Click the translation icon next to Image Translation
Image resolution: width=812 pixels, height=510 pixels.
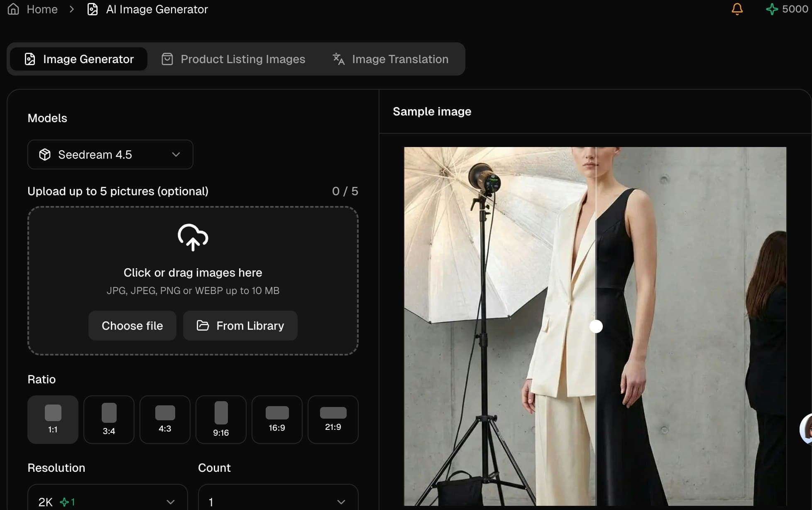[338, 59]
